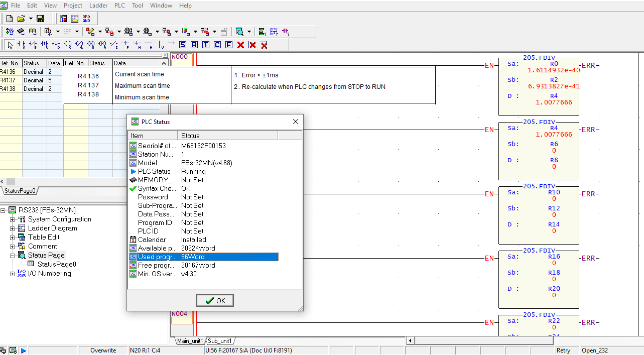This screenshot has height=355, width=644.
Task: Open the File menu
Action: tap(16, 6)
